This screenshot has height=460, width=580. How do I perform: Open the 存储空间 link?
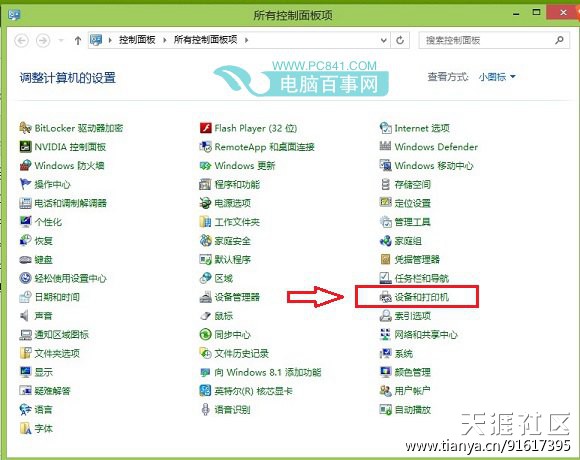413,184
